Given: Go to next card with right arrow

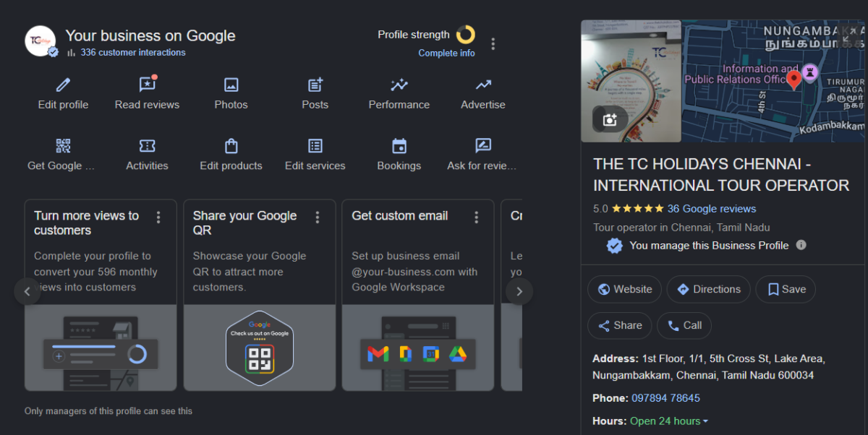Looking at the screenshot, I should point(519,292).
